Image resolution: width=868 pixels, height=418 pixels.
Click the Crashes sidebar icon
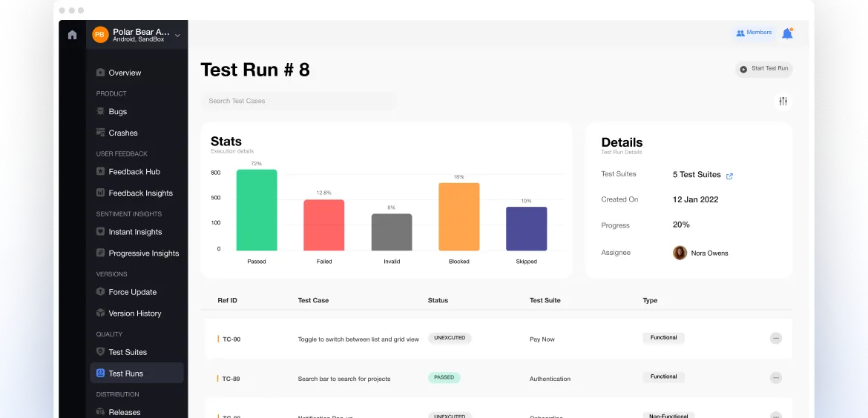coord(101,133)
